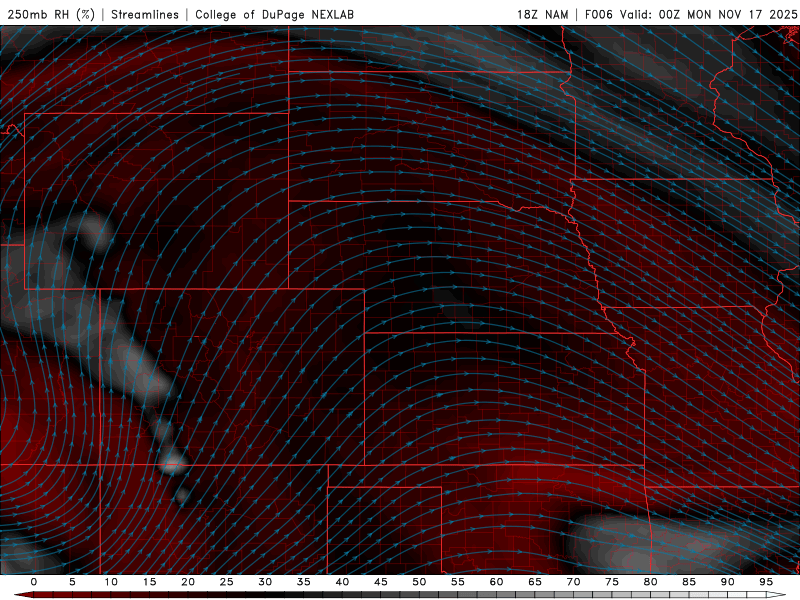Click the "250mb RH (%)" title text
Screen dimensions: 800x600
(x=52, y=14)
